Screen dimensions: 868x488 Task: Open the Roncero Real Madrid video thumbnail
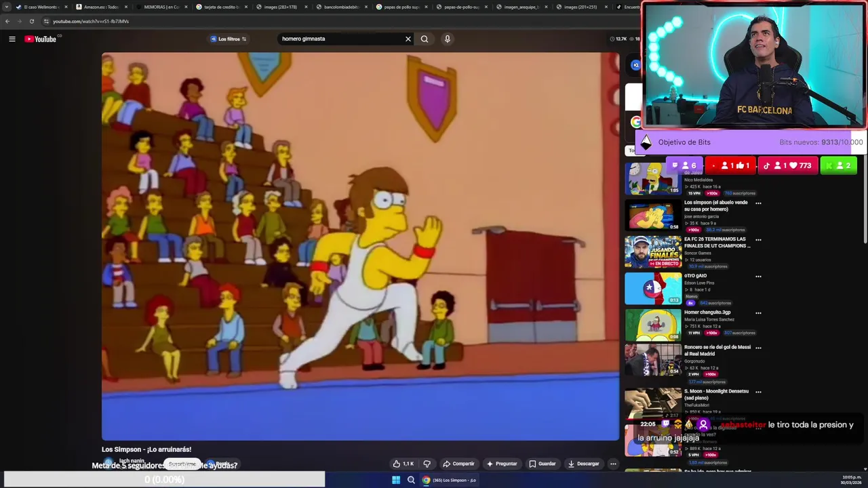point(653,360)
